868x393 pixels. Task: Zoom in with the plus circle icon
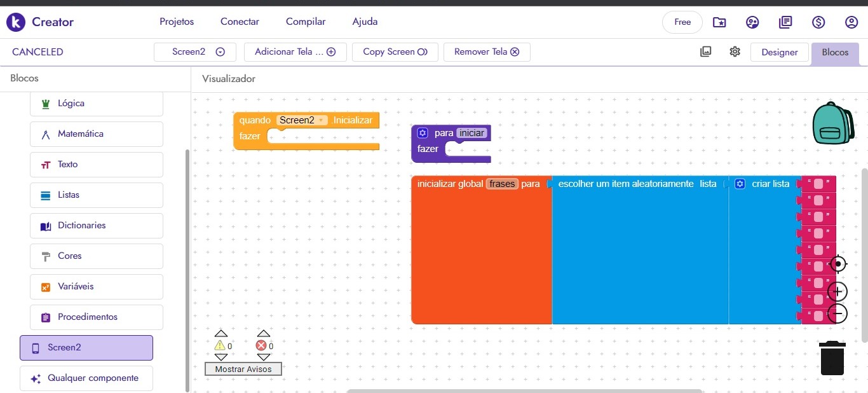838,292
